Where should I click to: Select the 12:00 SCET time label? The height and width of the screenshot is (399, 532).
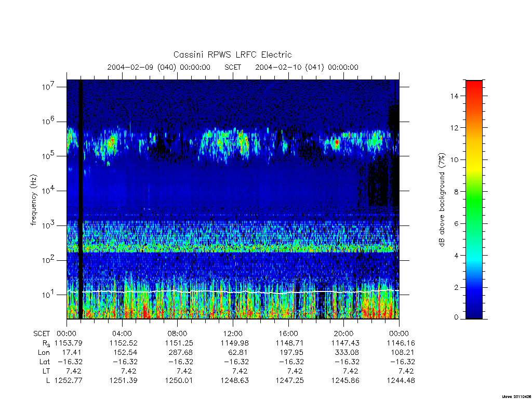point(233,334)
